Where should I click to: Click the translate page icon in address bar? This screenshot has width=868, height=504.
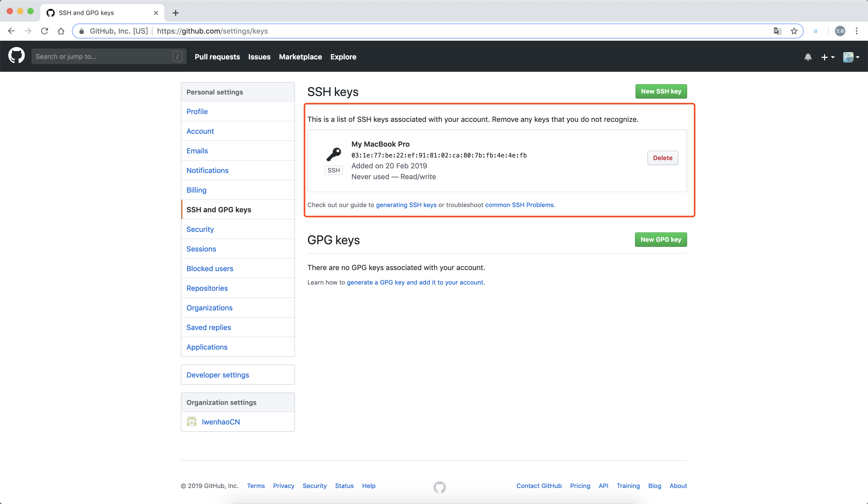(x=777, y=31)
